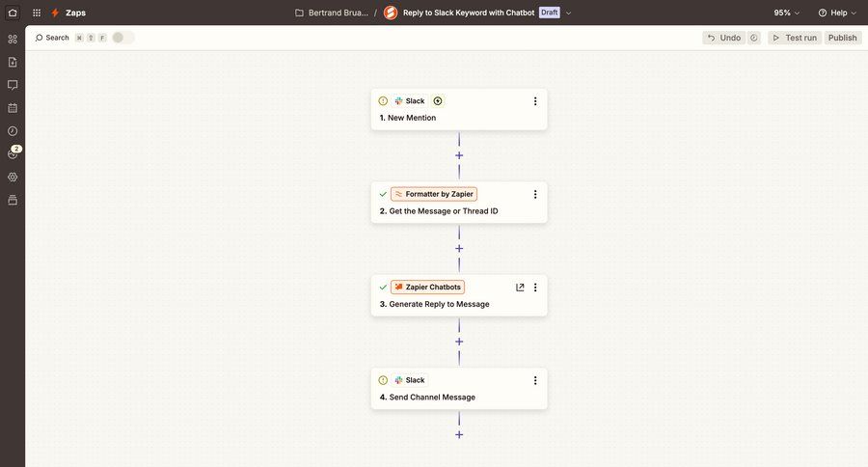Open the calendar icon in sidebar

13,108
